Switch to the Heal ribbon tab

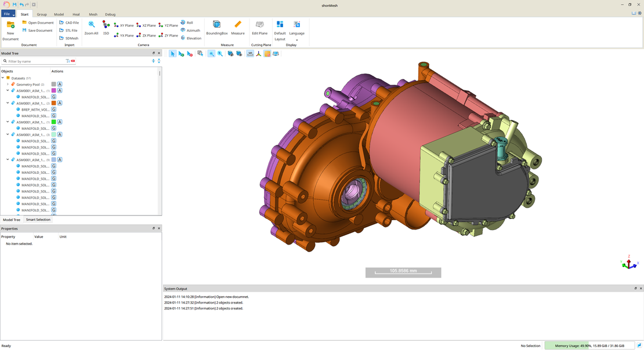click(76, 14)
